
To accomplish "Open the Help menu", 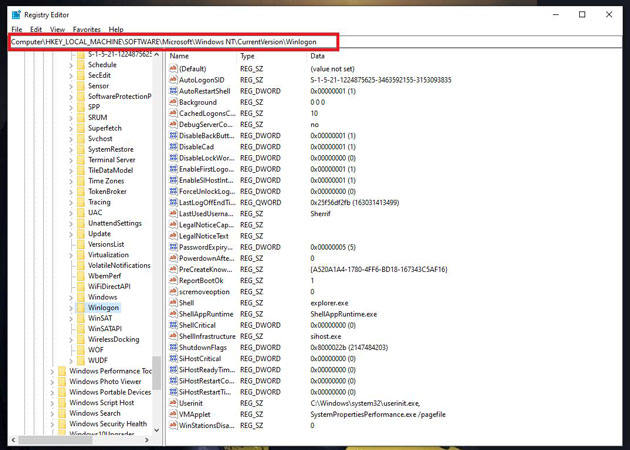I will pyautogui.click(x=116, y=29).
